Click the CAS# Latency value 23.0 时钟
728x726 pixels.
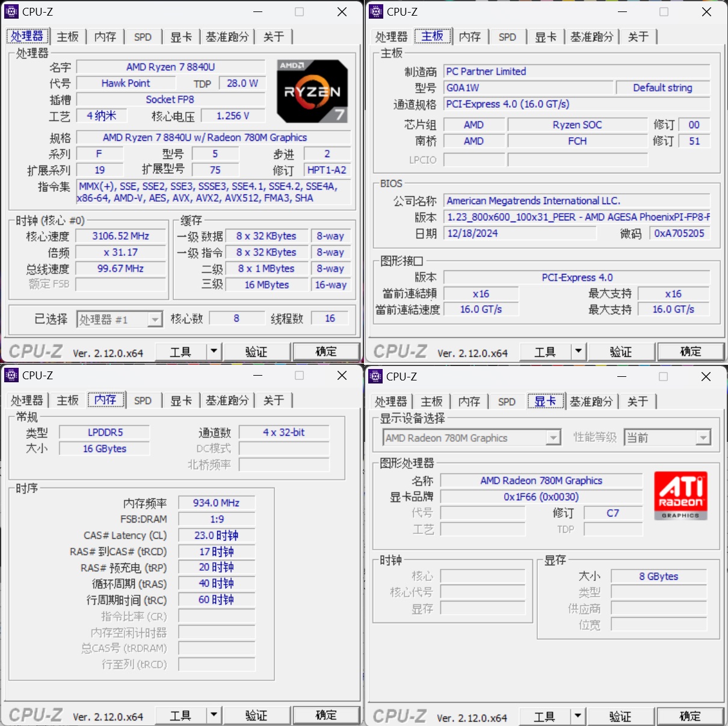[x=217, y=535]
